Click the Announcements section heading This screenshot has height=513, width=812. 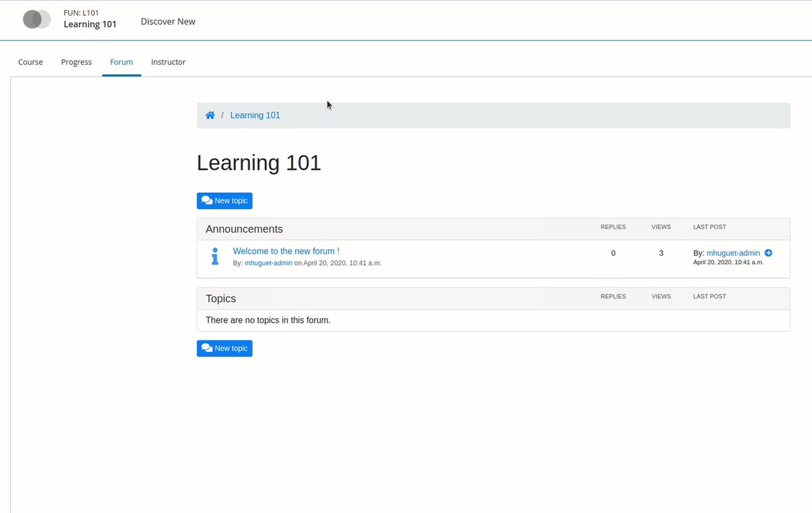(x=244, y=229)
